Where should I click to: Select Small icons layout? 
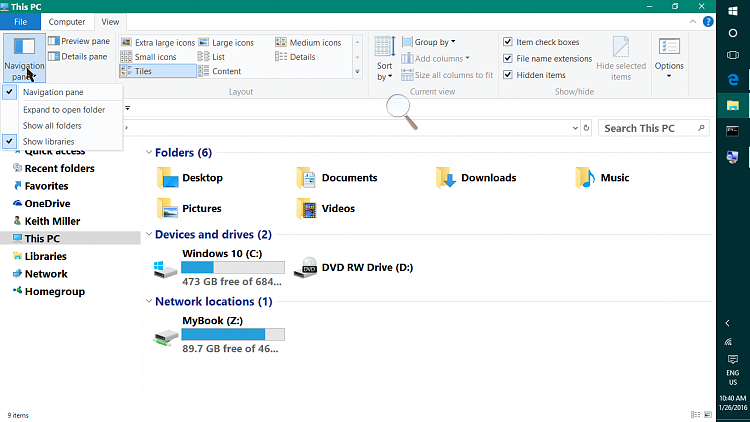tap(149, 57)
